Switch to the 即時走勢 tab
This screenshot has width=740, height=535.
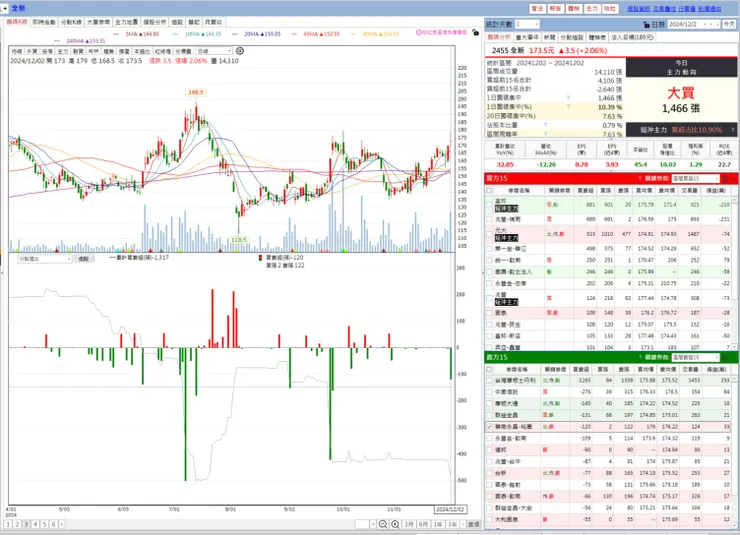[x=44, y=22]
